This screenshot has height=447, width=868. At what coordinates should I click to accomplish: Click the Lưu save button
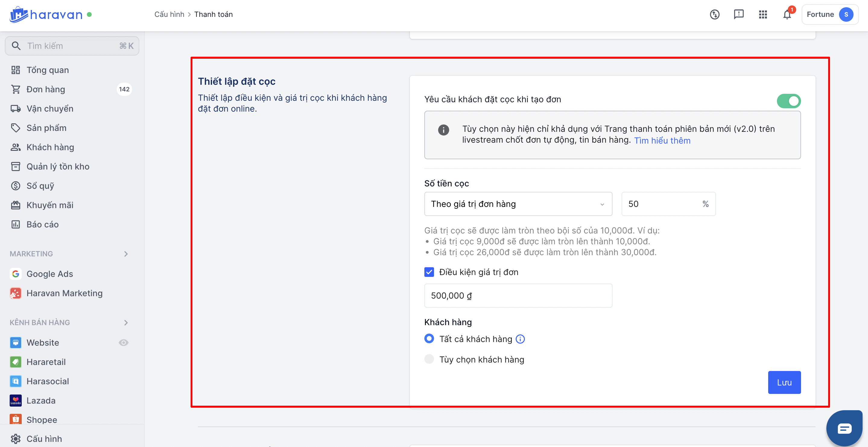[x=784, y=382]
